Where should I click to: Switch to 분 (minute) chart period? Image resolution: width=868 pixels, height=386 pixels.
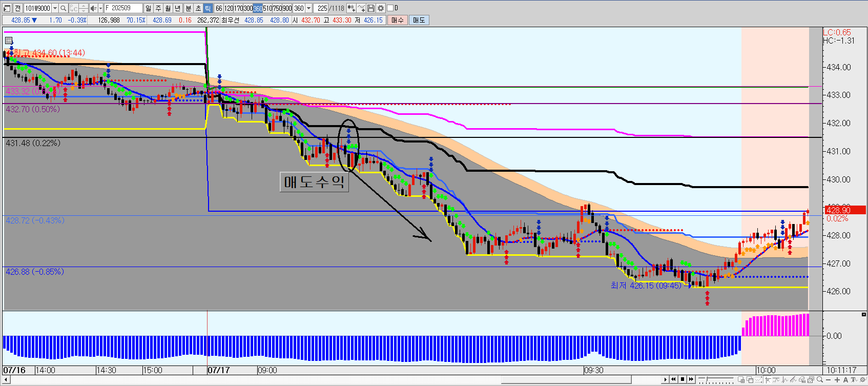188,8
